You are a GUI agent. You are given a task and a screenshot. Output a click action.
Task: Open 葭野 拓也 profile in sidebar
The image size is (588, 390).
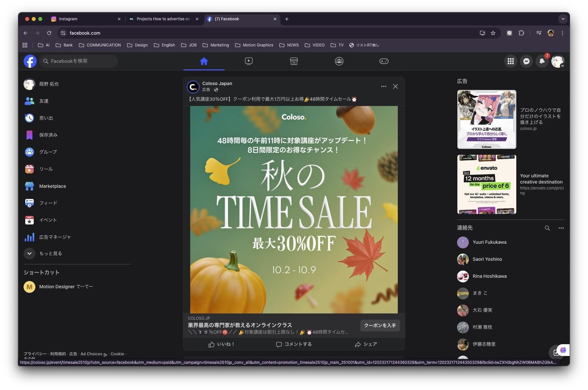click(77, 84)
